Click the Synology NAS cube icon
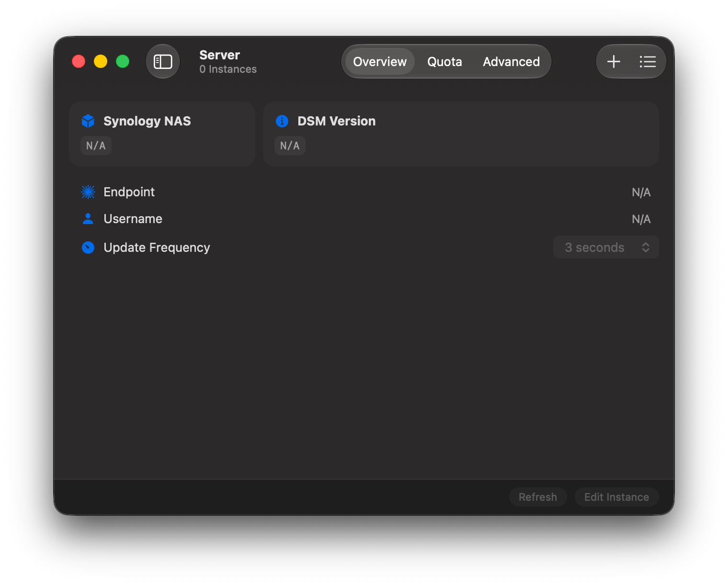Viewport: 728px width, 586px height. pyautogui.click(x=88, y=121)
